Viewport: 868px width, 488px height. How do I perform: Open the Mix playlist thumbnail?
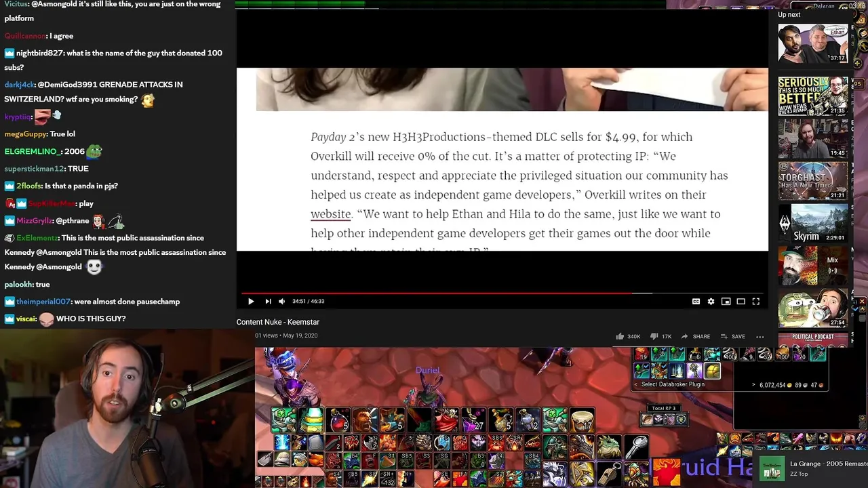812,266
